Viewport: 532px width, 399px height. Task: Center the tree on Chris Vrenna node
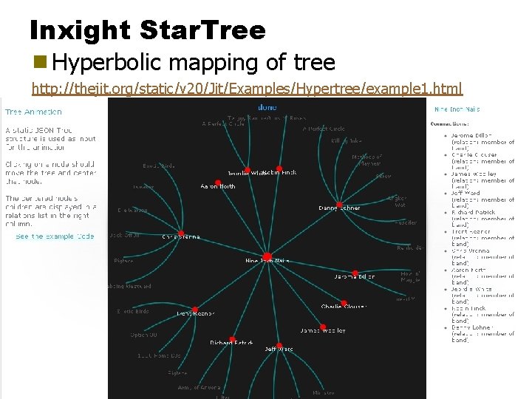(x=181, y=233)
